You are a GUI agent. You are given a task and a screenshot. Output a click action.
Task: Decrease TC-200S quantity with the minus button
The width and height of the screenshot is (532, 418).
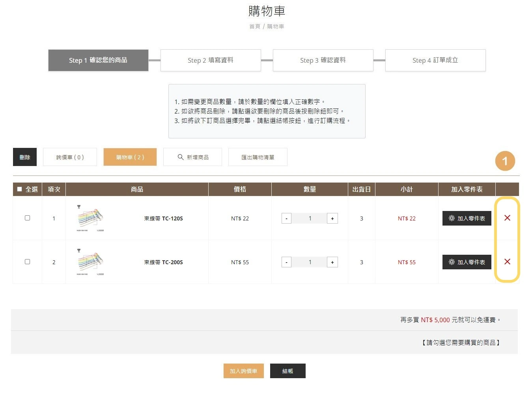[x=286, y=262]
